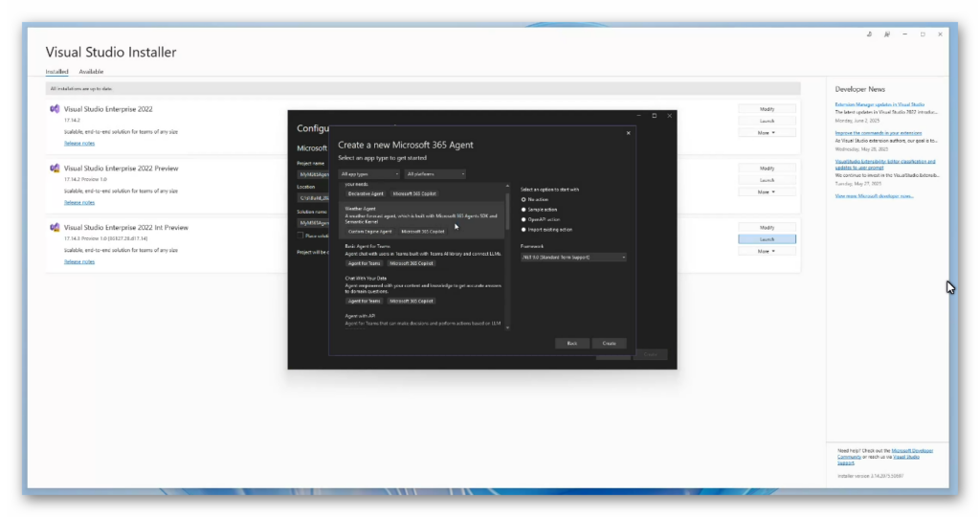Click Launch for Visual Studio Enterprise 2022
This screenshot has width=980, height=517.
(767, 121)
